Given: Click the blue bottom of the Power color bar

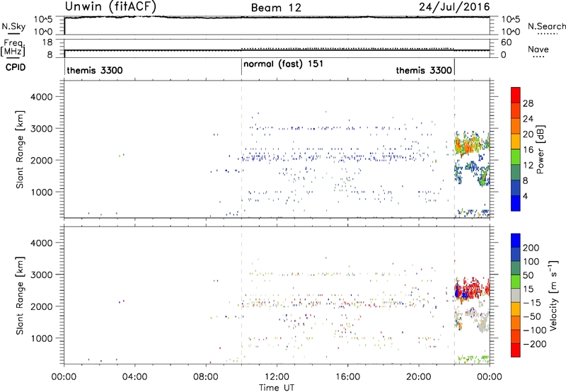Looking at the screenshot, I should (x=516, y=203).
